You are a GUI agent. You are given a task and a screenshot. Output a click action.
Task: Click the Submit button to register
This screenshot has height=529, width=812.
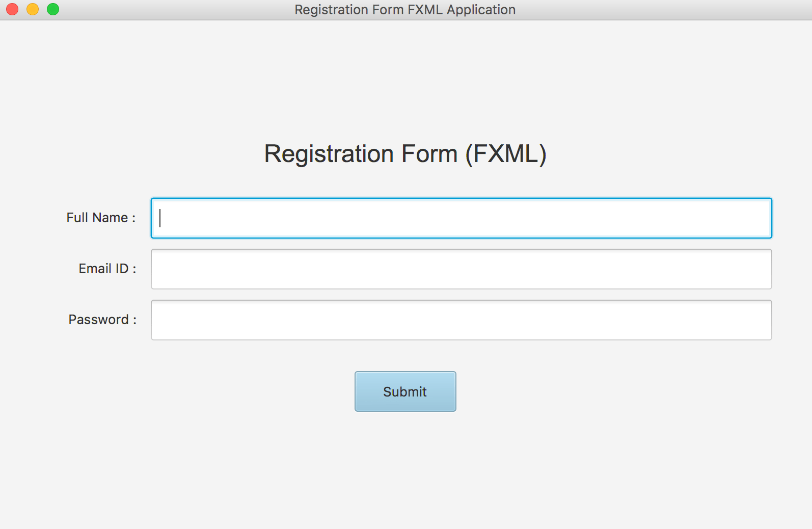[x=405, y=391]
